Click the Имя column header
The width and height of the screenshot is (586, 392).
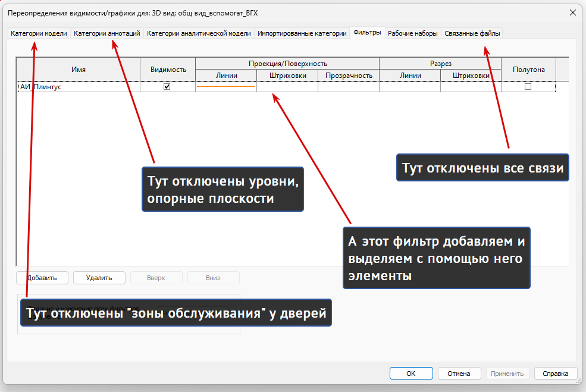[x=79, y=70]
